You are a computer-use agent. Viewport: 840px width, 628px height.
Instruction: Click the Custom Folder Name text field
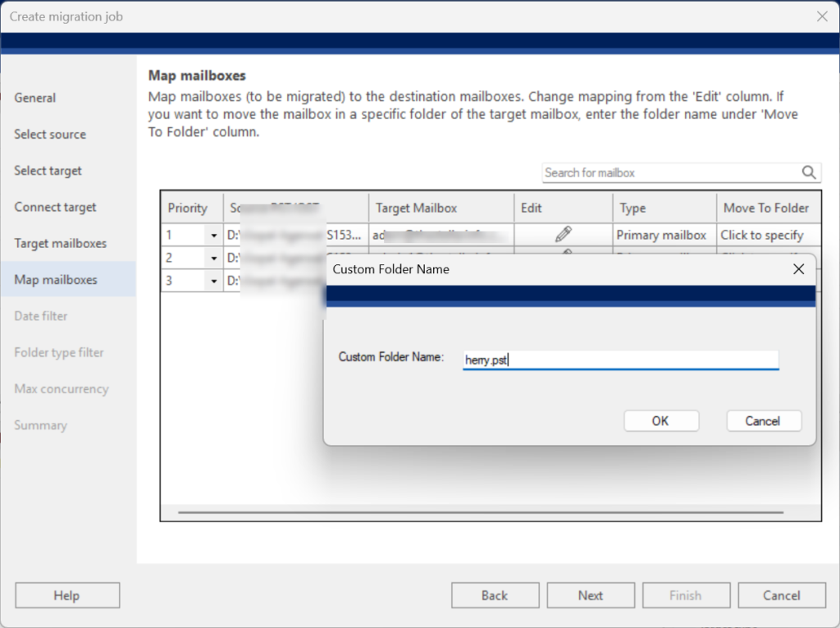(x=620, y=360)
